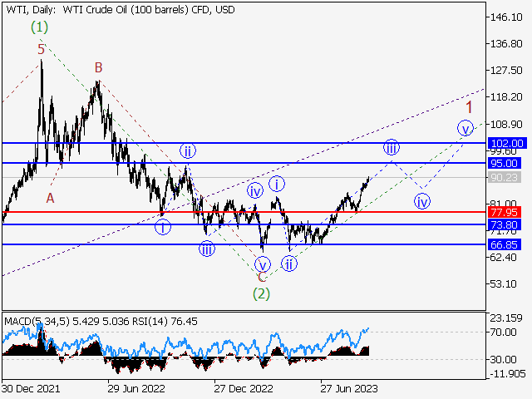
Task: Select the red 'B' wave label
Action: click(98, 67)
